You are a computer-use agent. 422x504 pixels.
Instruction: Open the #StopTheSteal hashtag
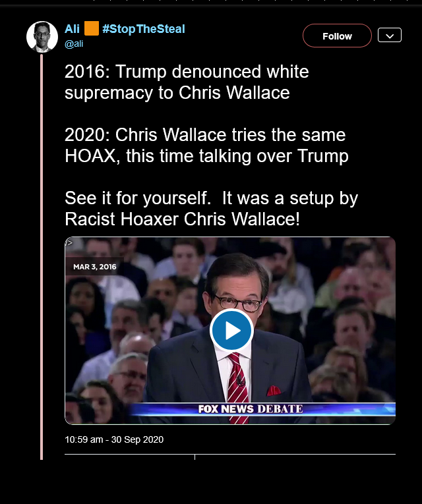(x=144, y=29)
